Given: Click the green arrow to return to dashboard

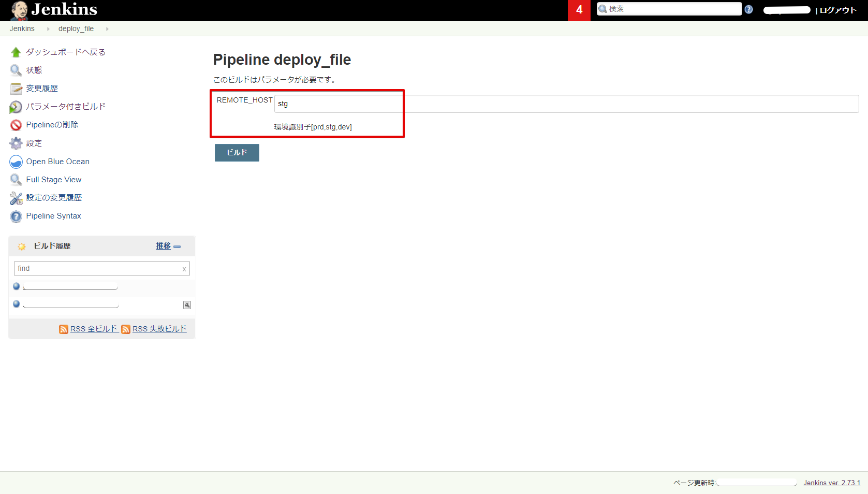Looking at the screenshot, I should (x=16, y=52).
